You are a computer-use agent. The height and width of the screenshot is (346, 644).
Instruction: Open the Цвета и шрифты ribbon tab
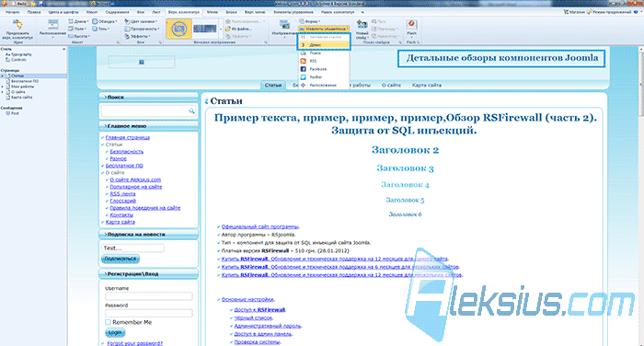point(63,12)
